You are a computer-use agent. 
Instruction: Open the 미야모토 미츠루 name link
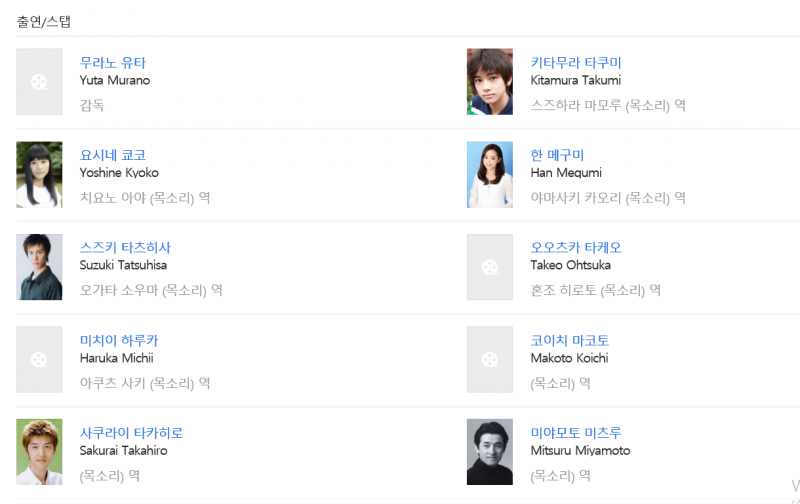tap(576, 433)
